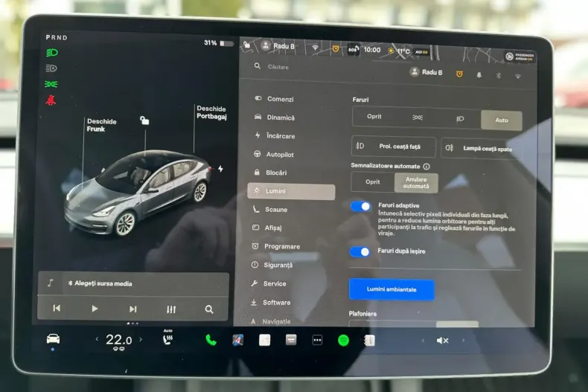Open the green phone app
The image size is (588, 392).
(x=211, y=340)
